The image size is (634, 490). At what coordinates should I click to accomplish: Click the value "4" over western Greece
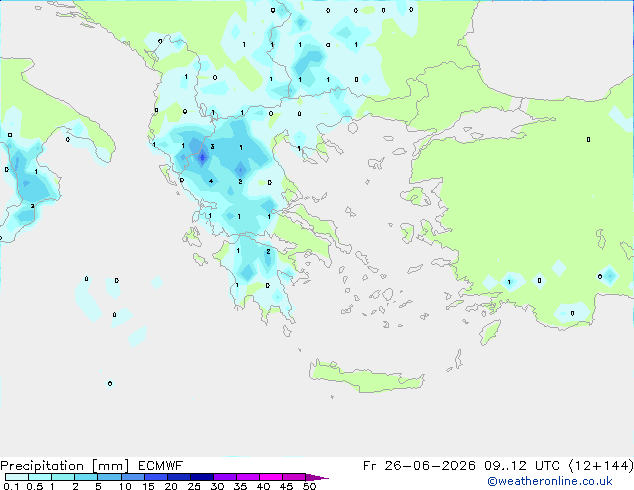211,181
